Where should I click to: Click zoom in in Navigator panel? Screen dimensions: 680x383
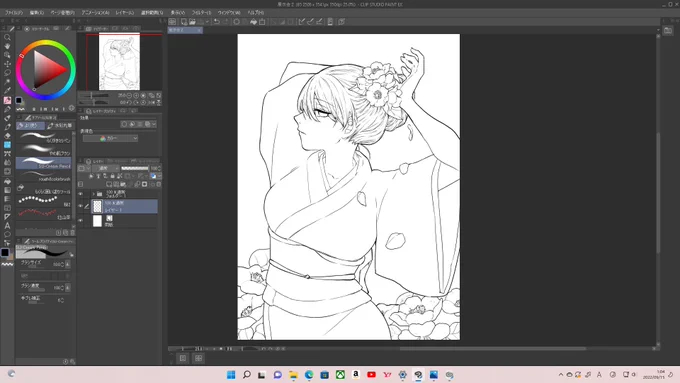pyautogui.click(x=136, y=95)
